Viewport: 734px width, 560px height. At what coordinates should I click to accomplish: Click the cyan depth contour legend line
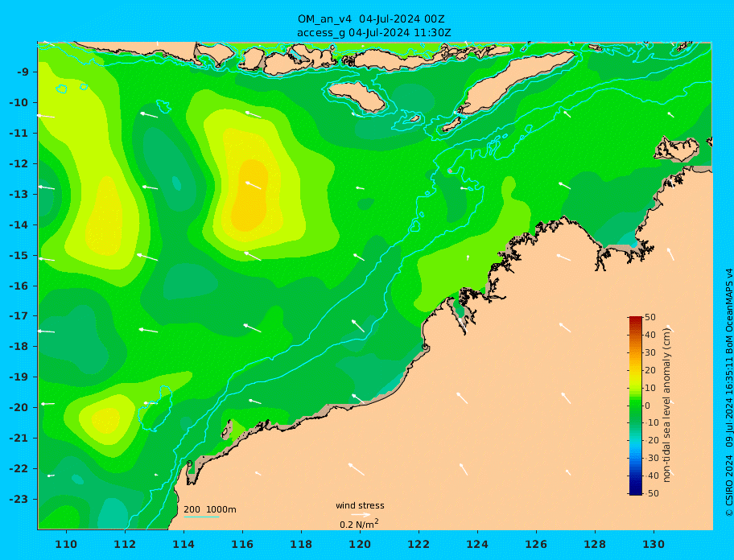pyautogui.click(x=201, y=517)
